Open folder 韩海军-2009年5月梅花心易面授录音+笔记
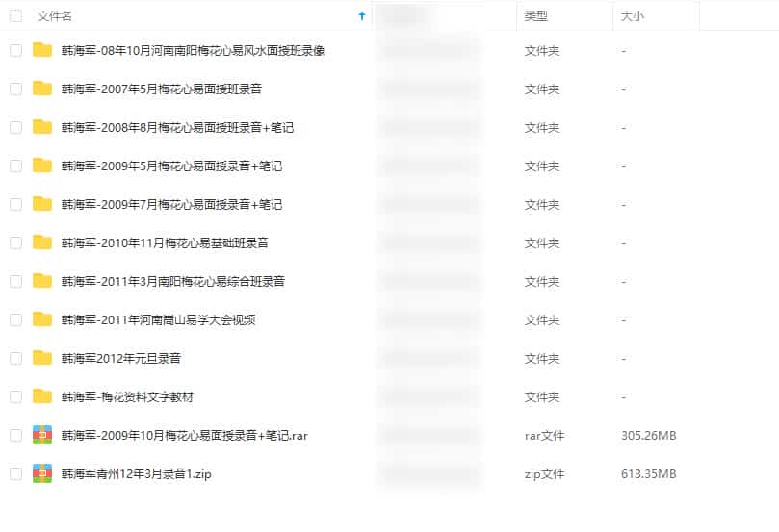 (x=171, y=165)
